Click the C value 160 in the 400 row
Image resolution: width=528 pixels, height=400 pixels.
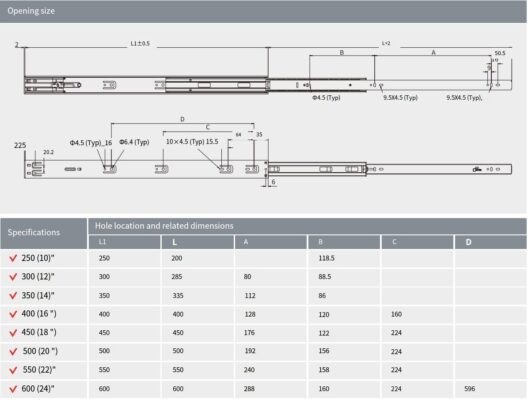pos(396,314)
